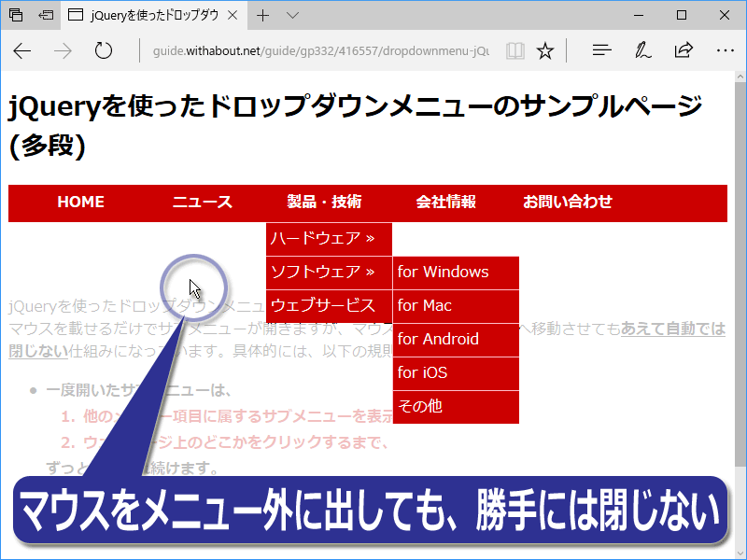Open the お問い合わせ navigation link
Viewport: 747px width, 560px height.
[567, 203]
